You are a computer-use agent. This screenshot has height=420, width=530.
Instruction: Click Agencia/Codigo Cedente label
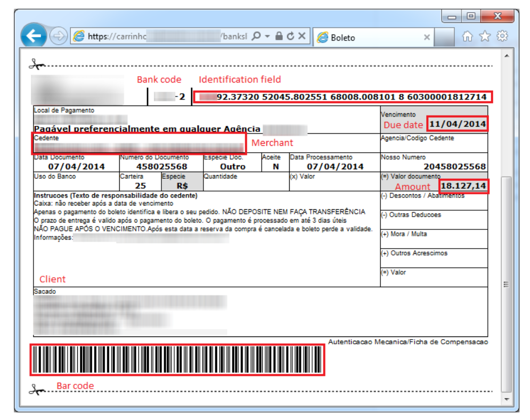(x=418, y=138)
